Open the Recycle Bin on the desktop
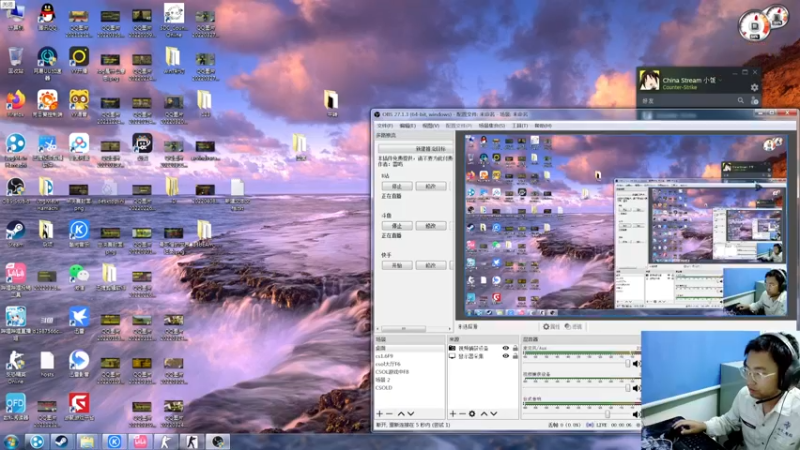The height and width of the screenshot is (450, 800). (x=16, y=58)
